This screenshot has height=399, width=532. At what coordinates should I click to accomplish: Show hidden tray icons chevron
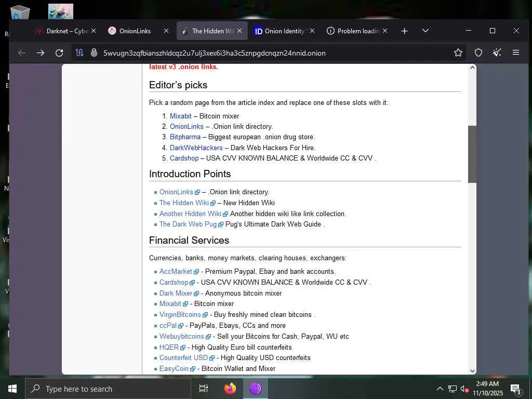pyautogui.click(x=440, y=389)
